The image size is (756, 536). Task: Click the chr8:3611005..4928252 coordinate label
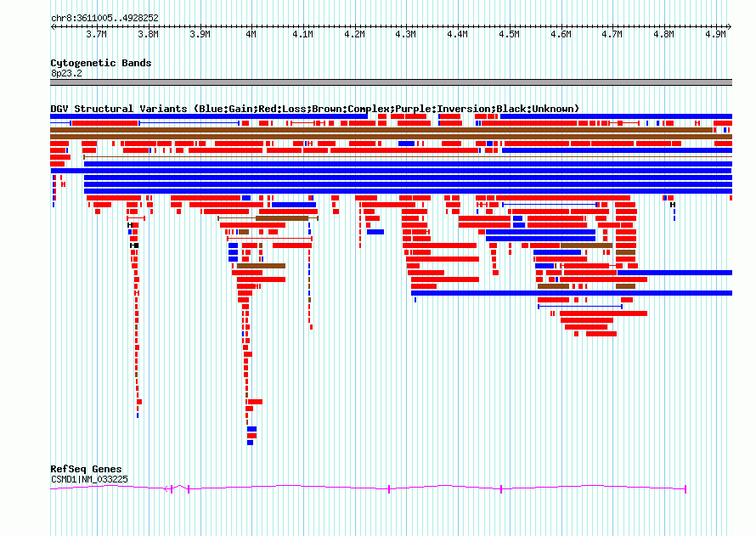coord(104,19)
